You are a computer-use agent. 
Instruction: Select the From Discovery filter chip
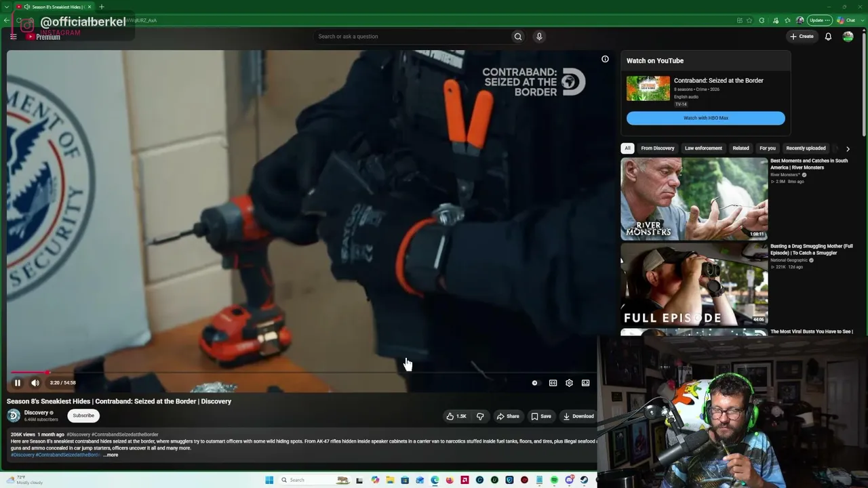point(658,148)
